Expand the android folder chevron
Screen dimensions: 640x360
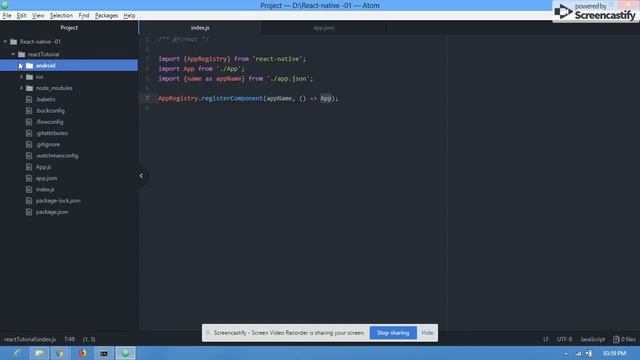click(21, 66)
